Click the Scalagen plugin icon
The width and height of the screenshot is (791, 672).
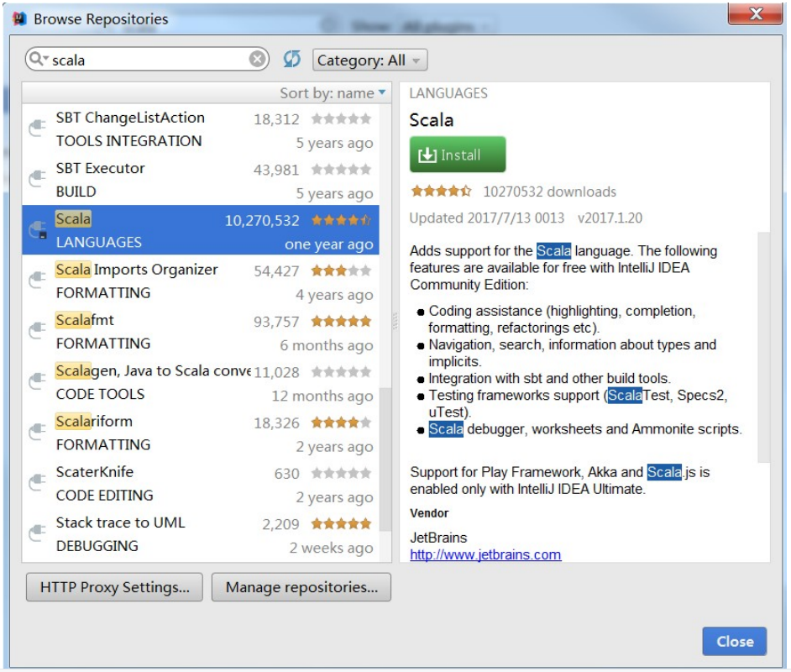[x=37, y=381]
